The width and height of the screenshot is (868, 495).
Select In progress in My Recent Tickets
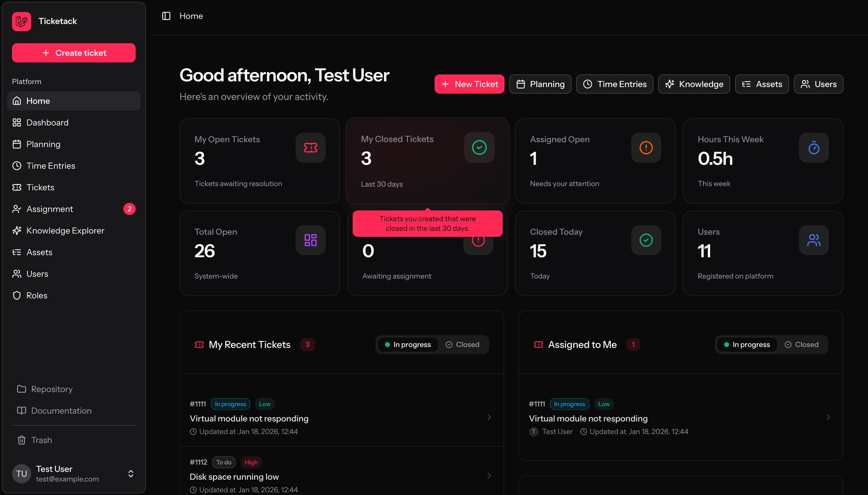pyautogui.click(x=408, y=344)
